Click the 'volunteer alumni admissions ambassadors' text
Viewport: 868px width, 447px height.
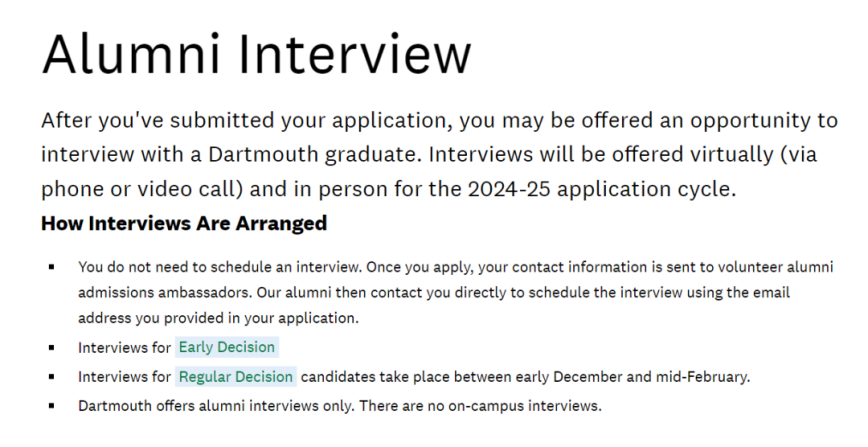[456, 280]
